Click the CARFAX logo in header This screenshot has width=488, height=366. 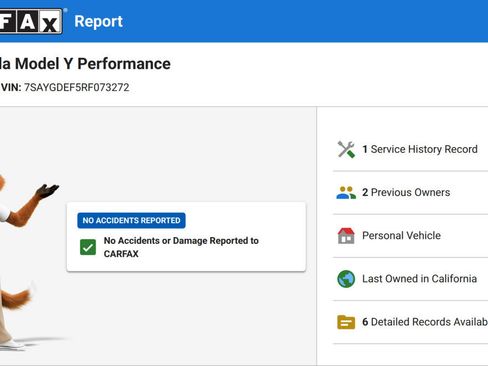pos(31,21)
